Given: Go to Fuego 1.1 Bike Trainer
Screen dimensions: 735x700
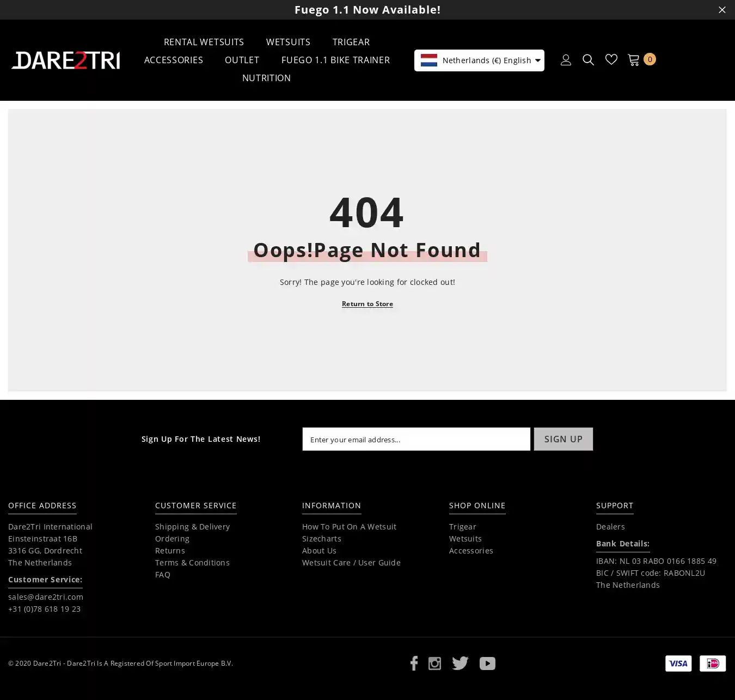Looking at the screenshot, I should 335,60.
